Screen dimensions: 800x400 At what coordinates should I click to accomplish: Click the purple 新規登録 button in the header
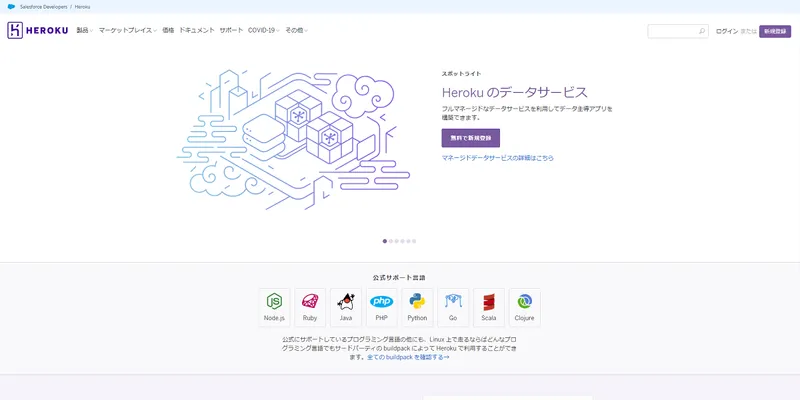point(775,31)
